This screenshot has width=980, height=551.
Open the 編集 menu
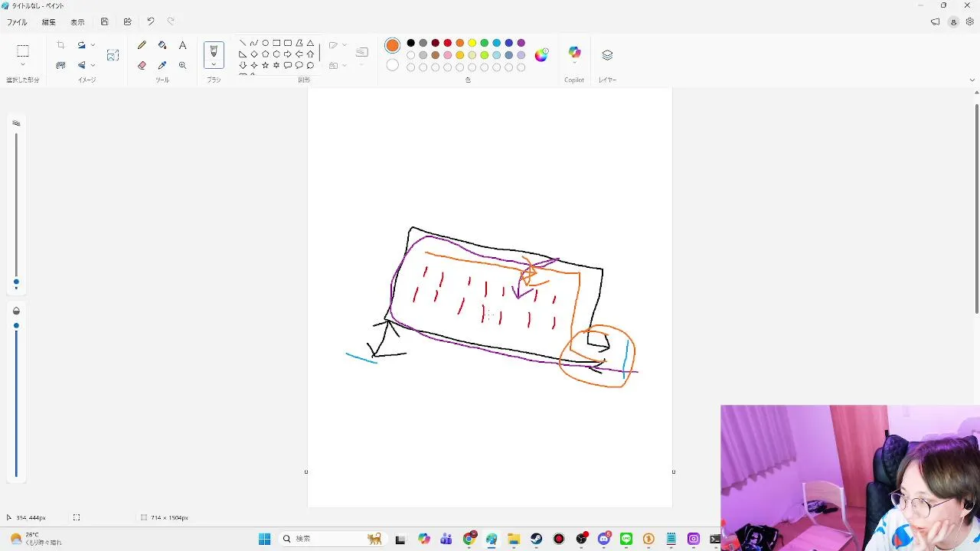tap(49, 22)
